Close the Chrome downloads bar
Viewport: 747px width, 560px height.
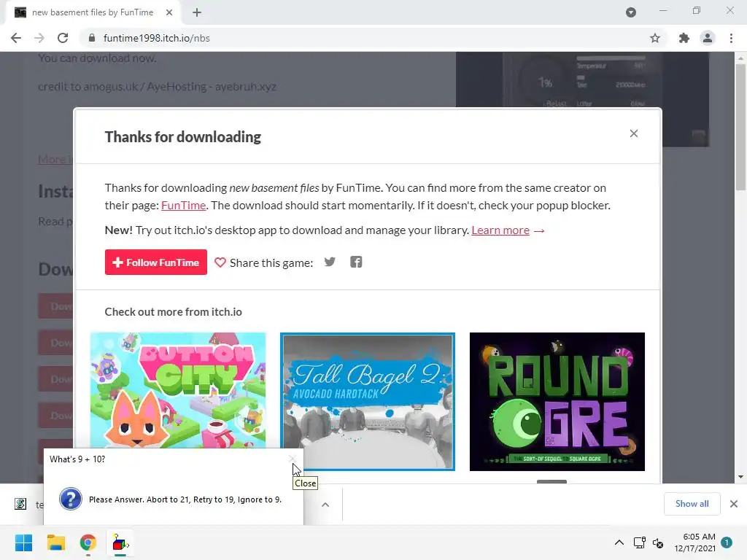coord(734,504)
